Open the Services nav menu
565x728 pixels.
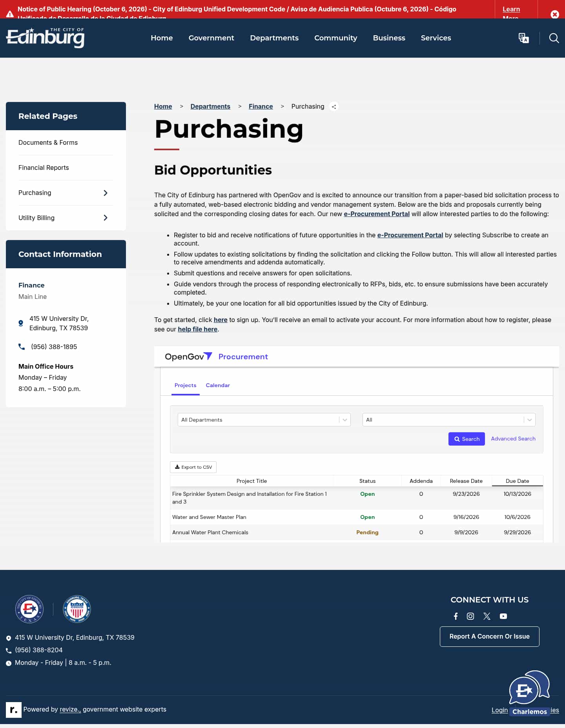[436, 38]
